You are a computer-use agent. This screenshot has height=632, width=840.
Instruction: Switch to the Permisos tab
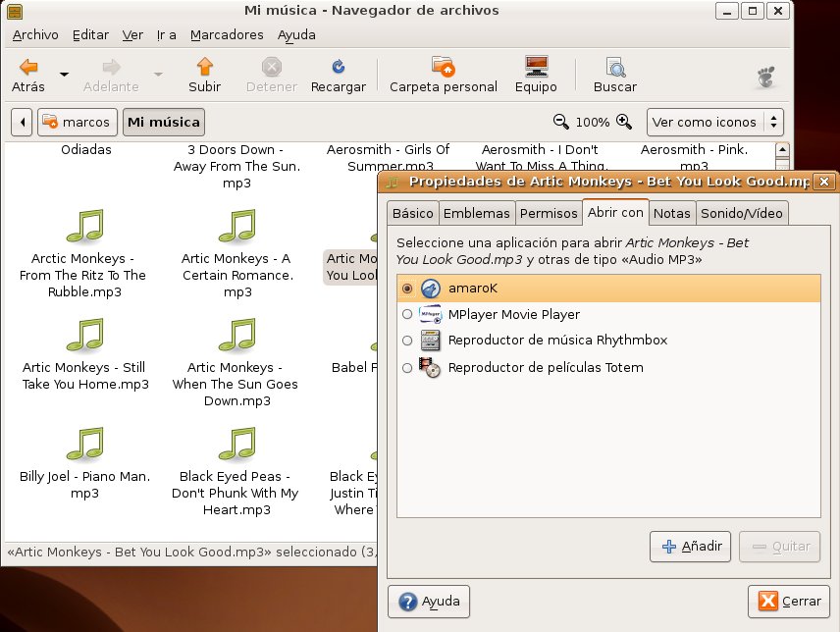pyautogui.click(x=549, y=213)
